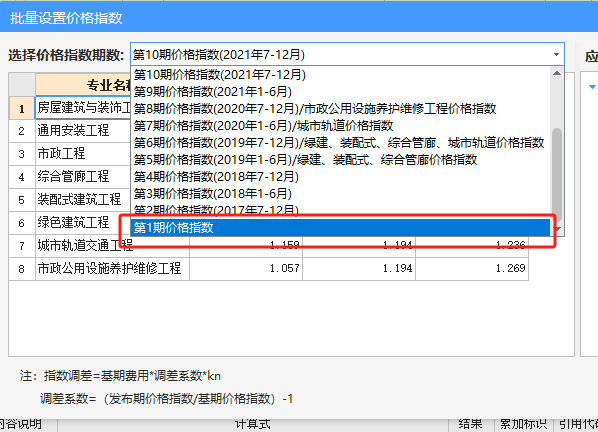Click row number 1 header cell
Screen dimensions: 598x432
coord(22,108)
